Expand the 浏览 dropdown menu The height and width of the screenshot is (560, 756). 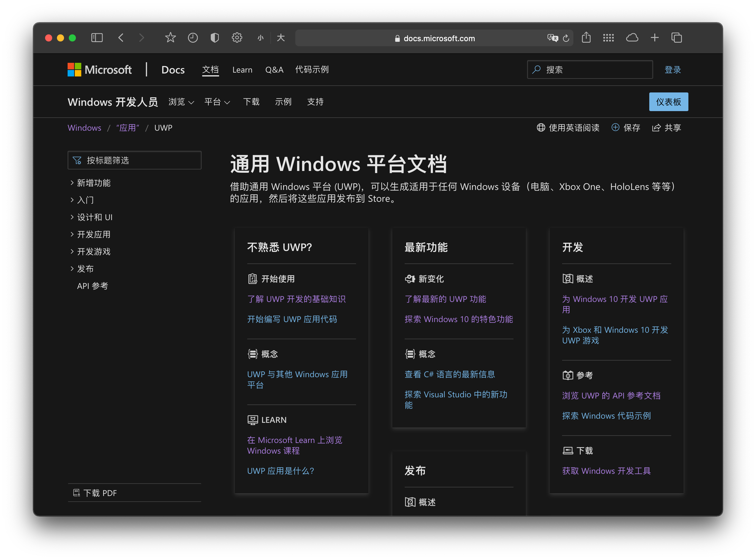point(181,102)
